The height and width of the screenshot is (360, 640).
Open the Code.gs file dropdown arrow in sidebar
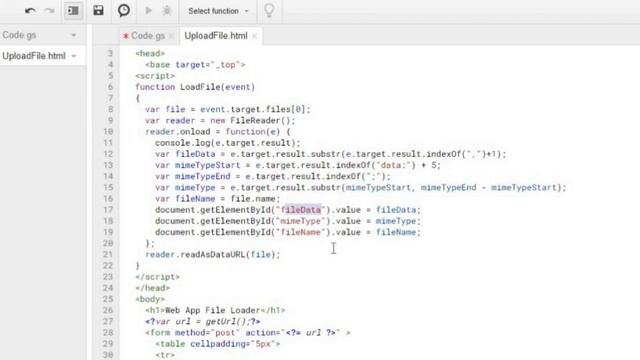click(74, 35)
